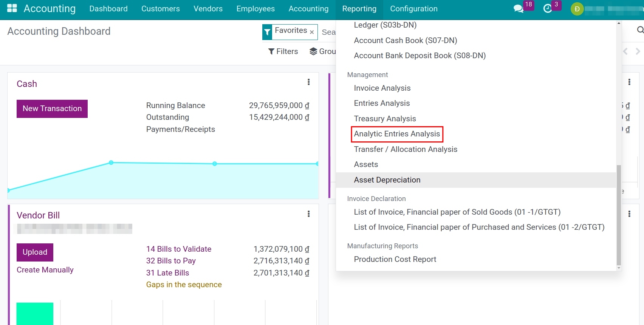This screenshot has width=644, height=325.
Task: Open the Dashboard menu
Action: (108, 9)
